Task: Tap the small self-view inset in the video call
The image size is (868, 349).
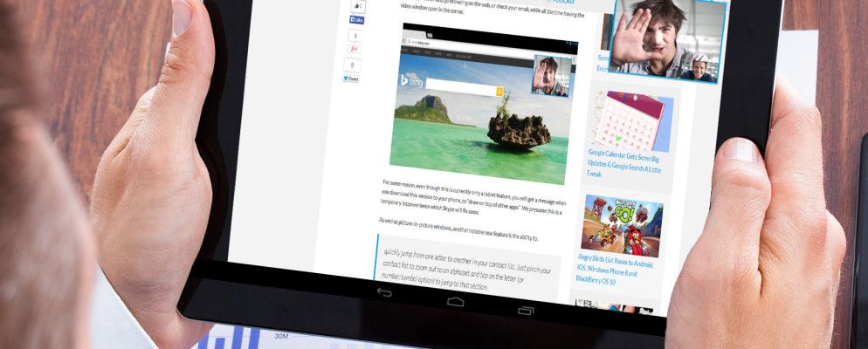Action: coord(699,69)
